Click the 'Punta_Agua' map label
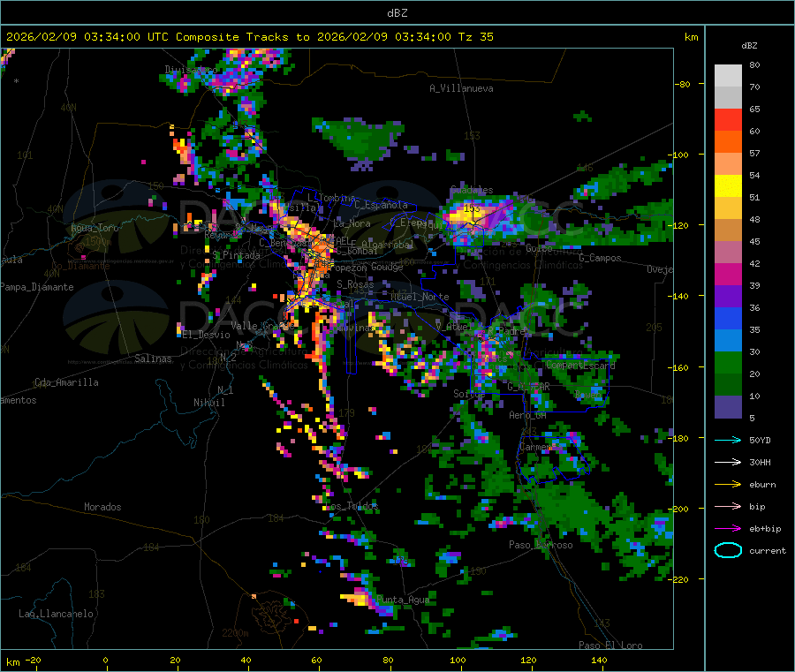Image resolution: width=795 pixels, height=672 pixels. tap(403, 600)
